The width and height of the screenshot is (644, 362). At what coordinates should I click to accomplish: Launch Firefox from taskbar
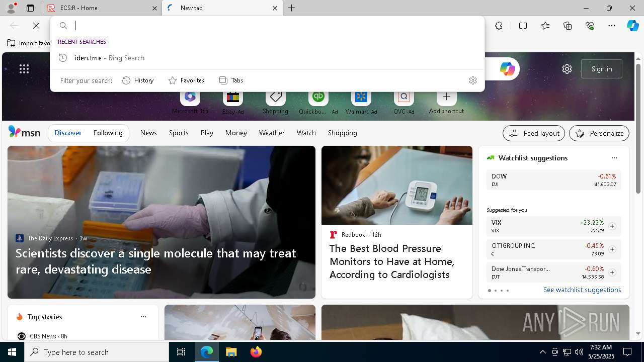click(256, 352)
